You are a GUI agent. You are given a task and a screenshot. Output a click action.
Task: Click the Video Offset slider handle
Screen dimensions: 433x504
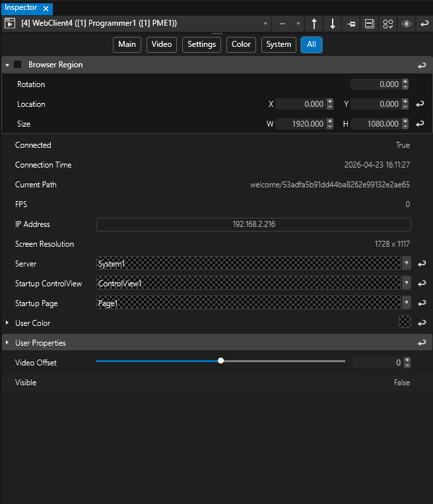click(x=220, y=361)
